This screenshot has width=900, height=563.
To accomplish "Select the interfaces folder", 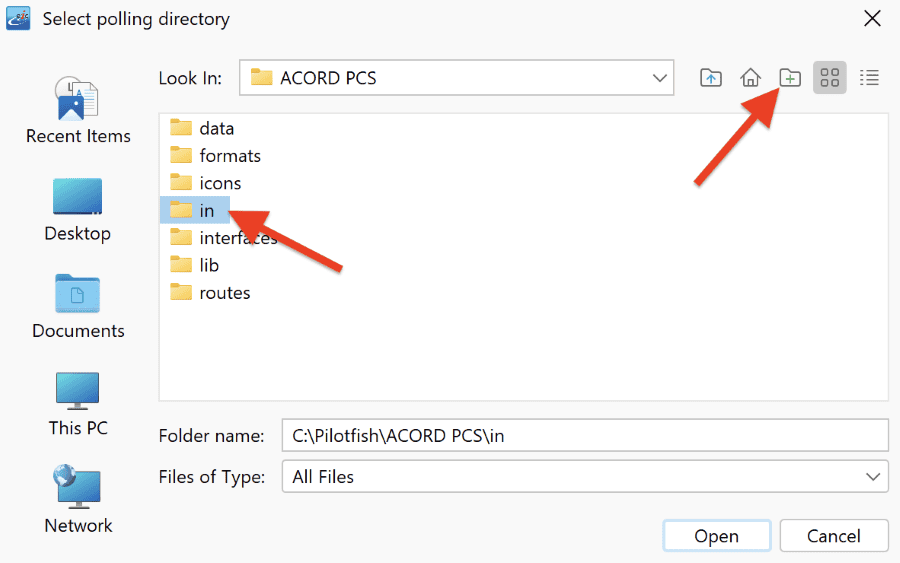I will point(224,238).
